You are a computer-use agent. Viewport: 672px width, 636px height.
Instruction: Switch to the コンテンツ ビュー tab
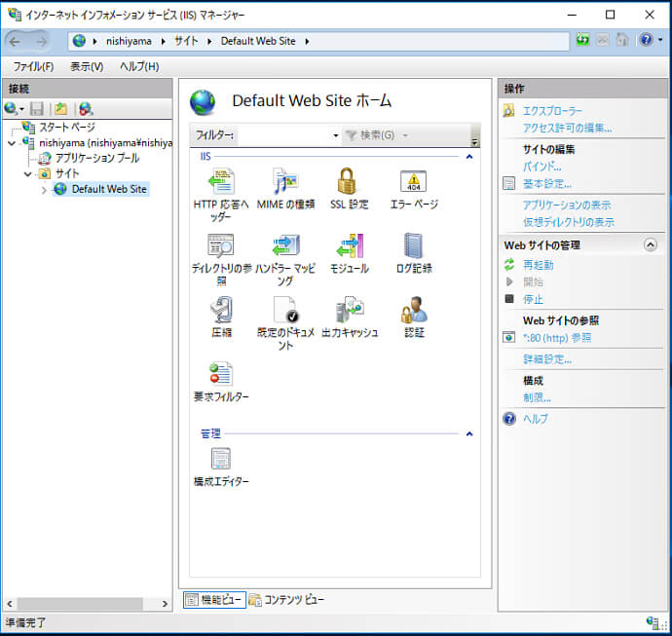click(x=286, y=600)
